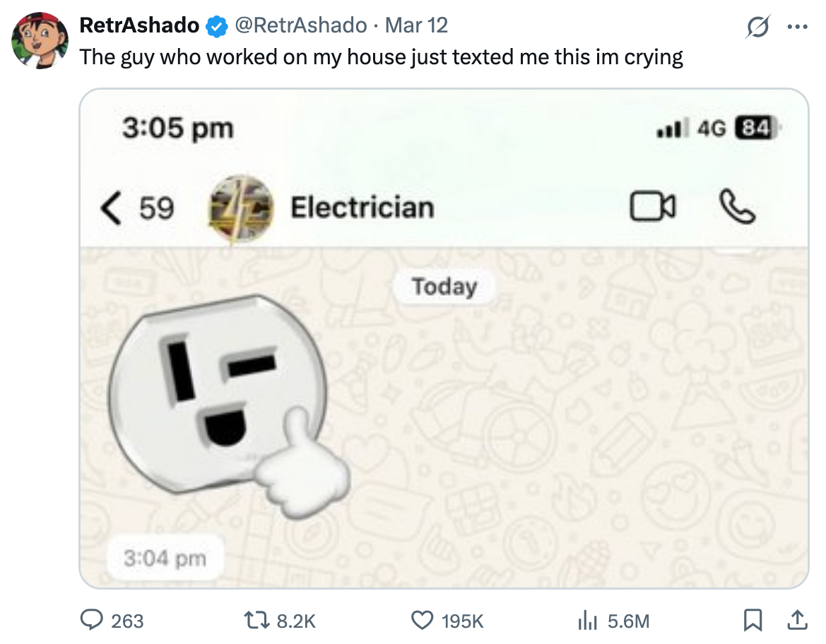Like the tweet with heart icon
Screen dimensions: 826x644
click(x=422, y=620)
